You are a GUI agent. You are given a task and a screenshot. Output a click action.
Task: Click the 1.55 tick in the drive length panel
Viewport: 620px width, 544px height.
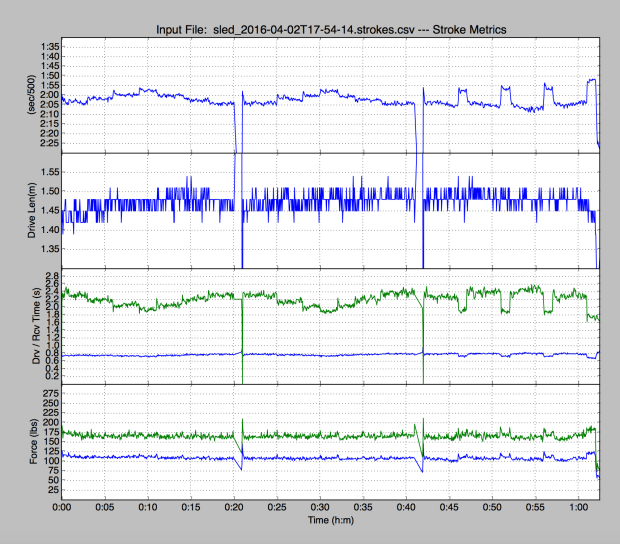point(46,172)
